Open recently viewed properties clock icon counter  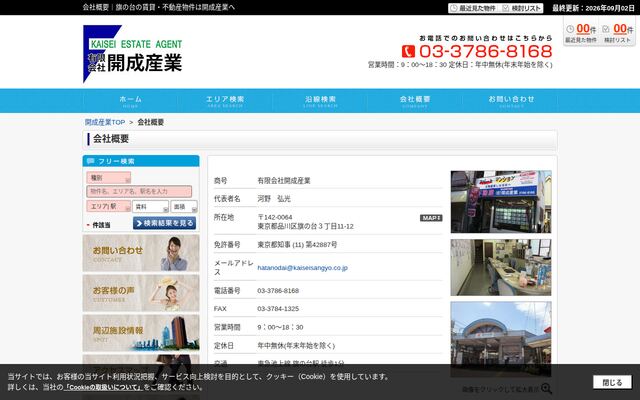pyautogui.click(x=581, y=32)
